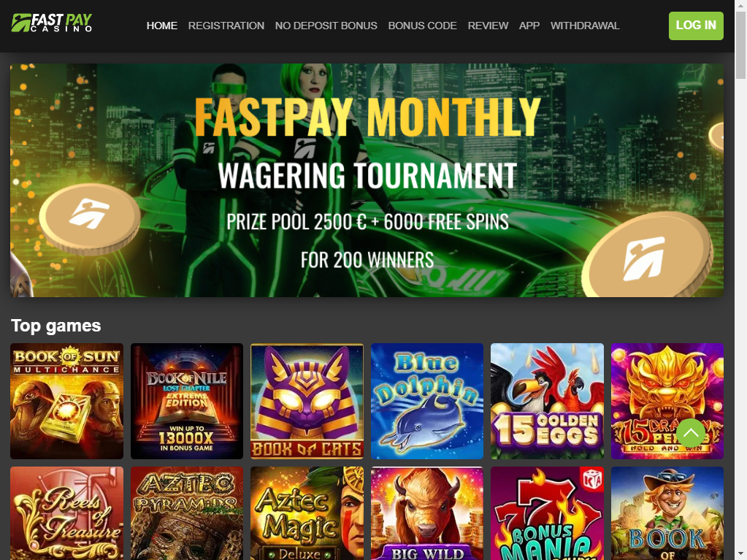Open the 15 Golden Eggs game
Viewport: 747px width, 560px height.
[x=547, y=401]
